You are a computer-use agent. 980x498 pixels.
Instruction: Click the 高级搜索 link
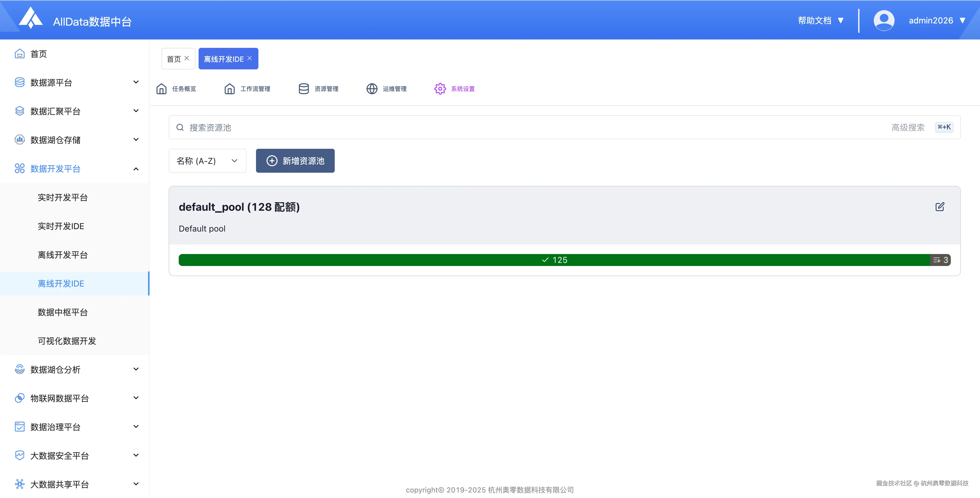pos(908,127)
